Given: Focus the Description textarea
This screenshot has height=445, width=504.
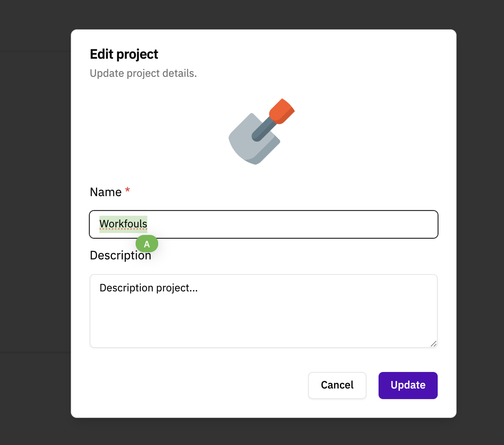Looking at the screenshot, I should [x=264, y=316].
